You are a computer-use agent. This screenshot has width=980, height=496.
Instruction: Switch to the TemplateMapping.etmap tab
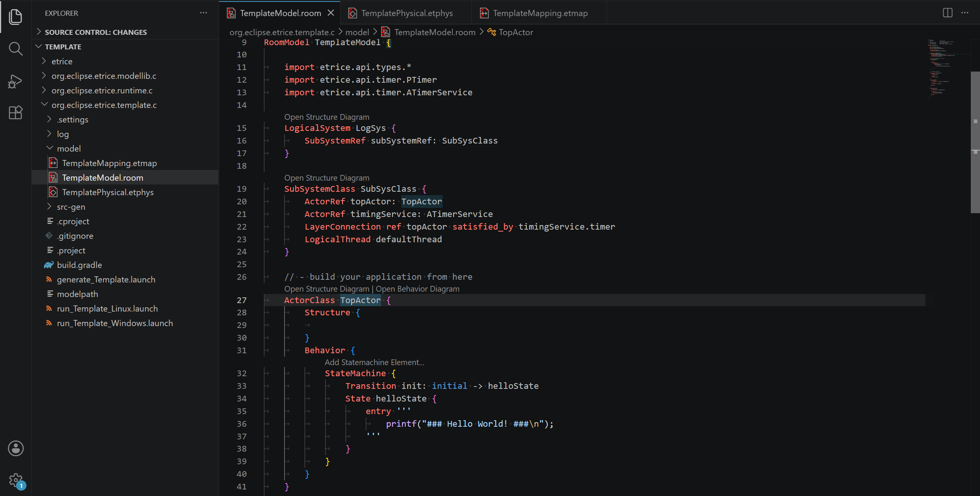pyautogui.click(x=540, y=13)
